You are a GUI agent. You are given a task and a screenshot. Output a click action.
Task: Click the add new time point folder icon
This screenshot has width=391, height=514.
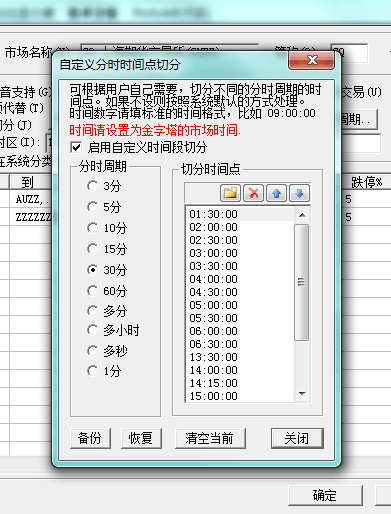click(x=230, y=193)
